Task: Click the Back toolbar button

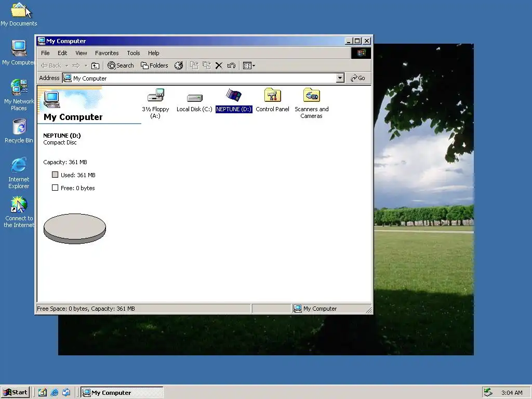Action: pos(51,65)
